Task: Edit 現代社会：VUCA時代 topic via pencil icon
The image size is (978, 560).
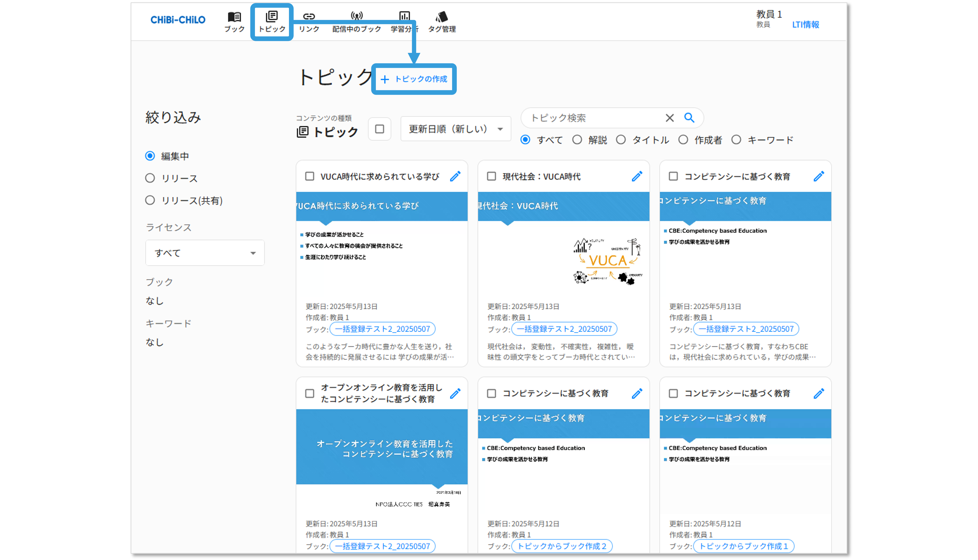Action: point(637,176)
